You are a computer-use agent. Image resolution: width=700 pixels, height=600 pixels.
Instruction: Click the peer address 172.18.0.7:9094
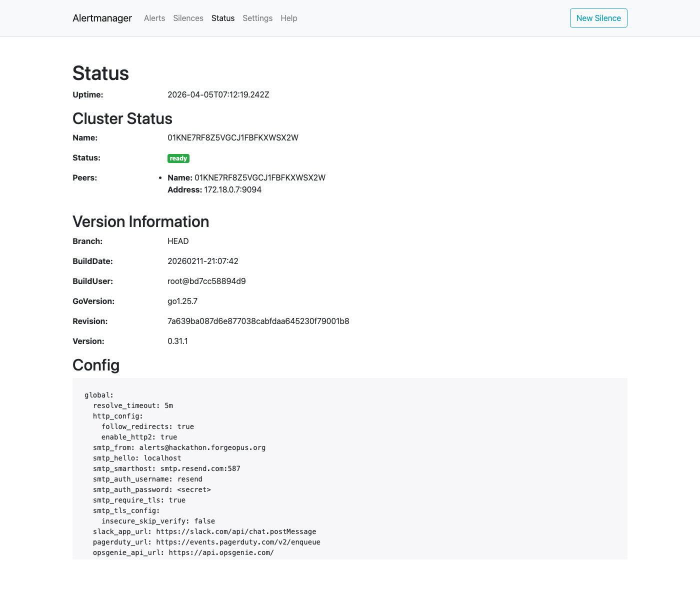click(232, 189)
